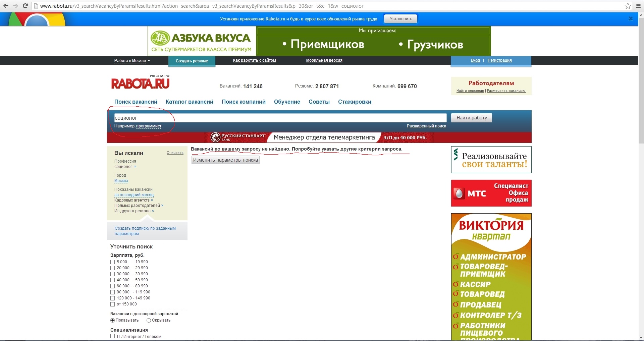Viewport: 644px width, 341px height.
Task: Select Показывать radio for negotiable salary
Action: pyautogui.click(x=113, y=321)
